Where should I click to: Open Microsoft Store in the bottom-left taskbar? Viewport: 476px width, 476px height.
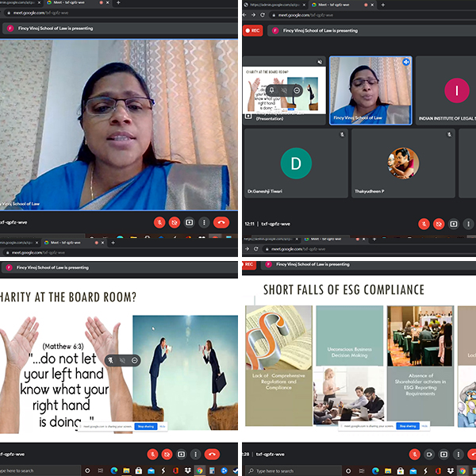click(x=139, y=470)
